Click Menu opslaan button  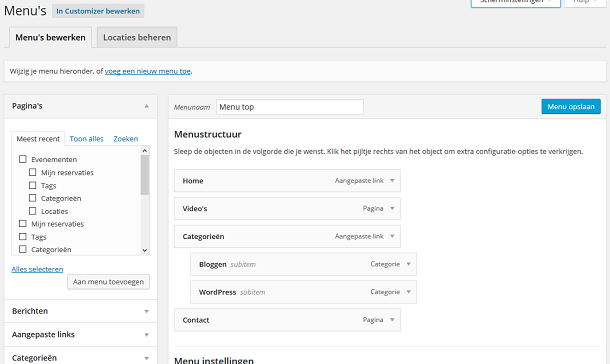571,107
